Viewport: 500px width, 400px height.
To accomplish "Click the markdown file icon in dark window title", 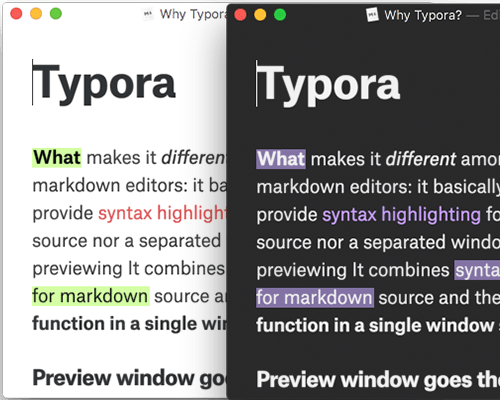I will [x=372, y=15].
